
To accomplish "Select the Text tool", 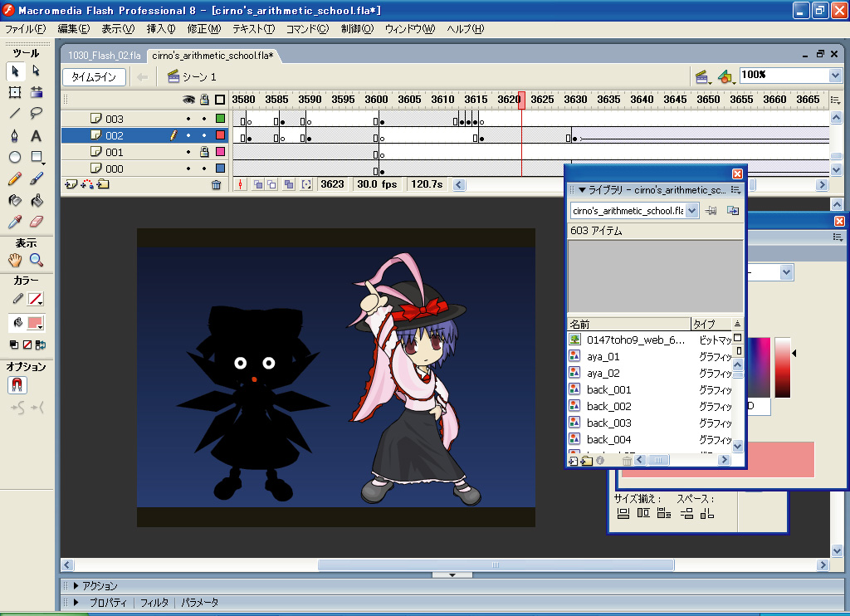I will [x=37, y=135].
